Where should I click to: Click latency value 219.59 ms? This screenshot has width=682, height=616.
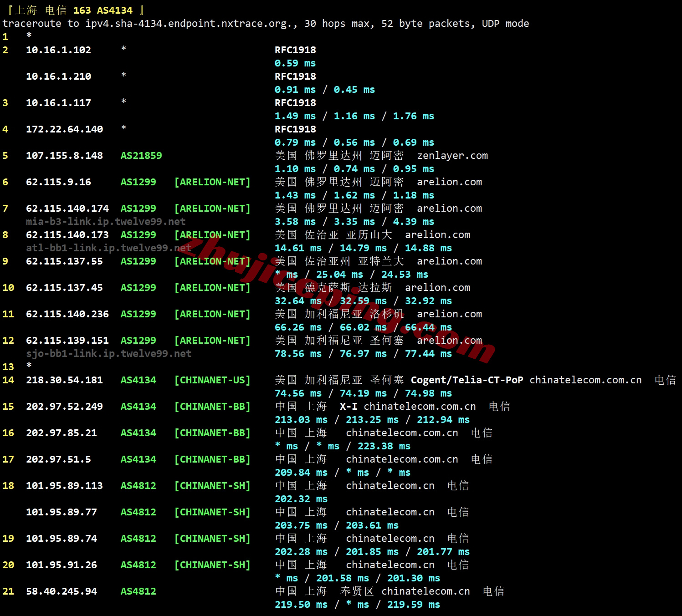(x=414, y=605)
